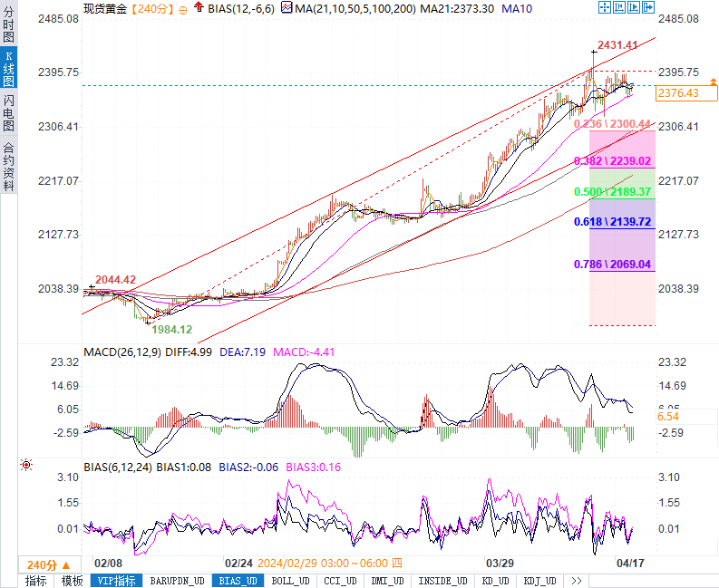
Task: Click the 0.382 \ 2239.02 Fibonacci level
Action: [x=612, y=161]
